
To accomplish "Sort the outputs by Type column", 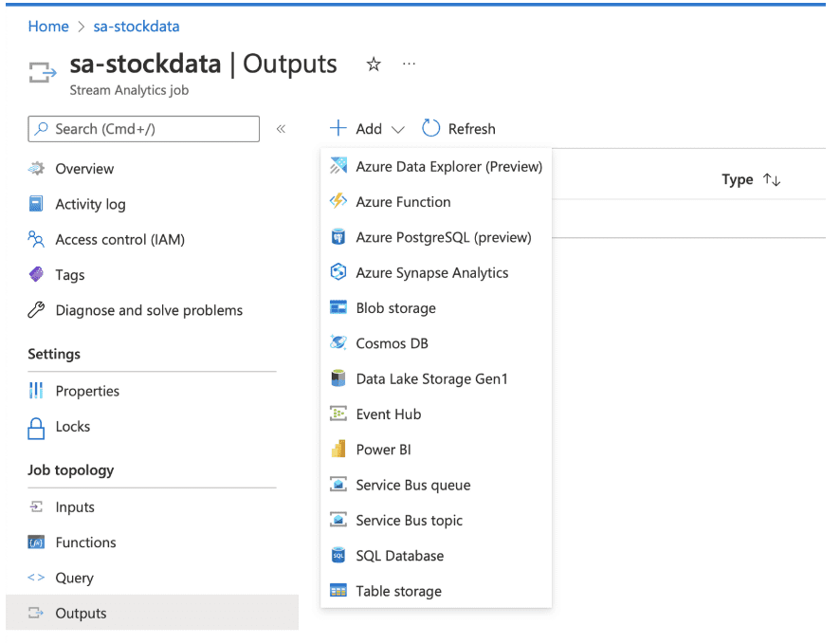I will tap(751, 179).
